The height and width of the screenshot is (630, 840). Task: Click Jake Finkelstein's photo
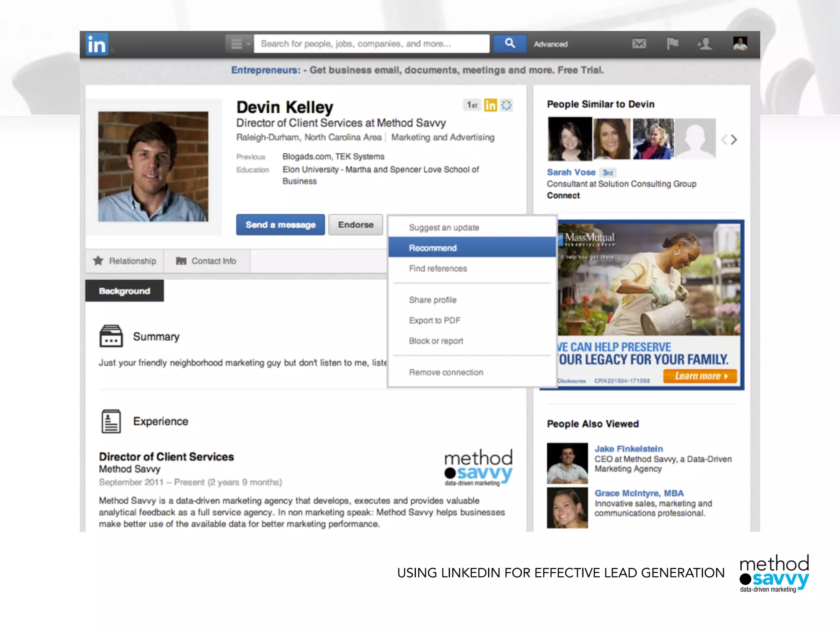567,463
